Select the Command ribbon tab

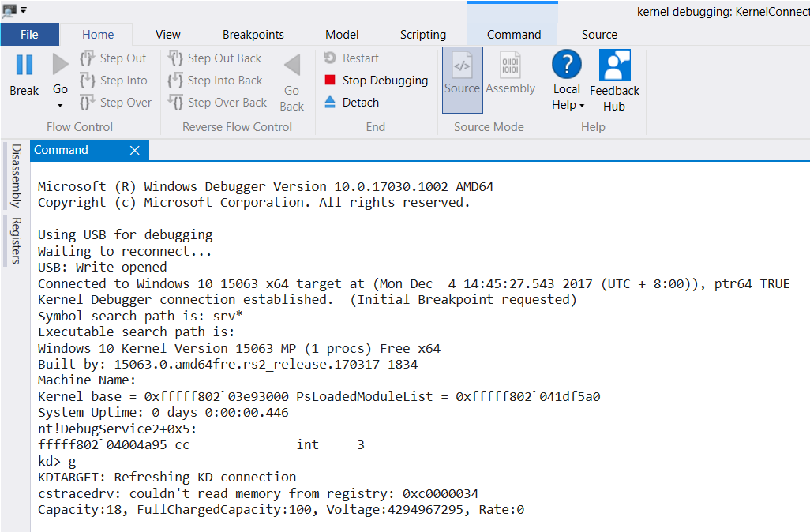[514, 35]
